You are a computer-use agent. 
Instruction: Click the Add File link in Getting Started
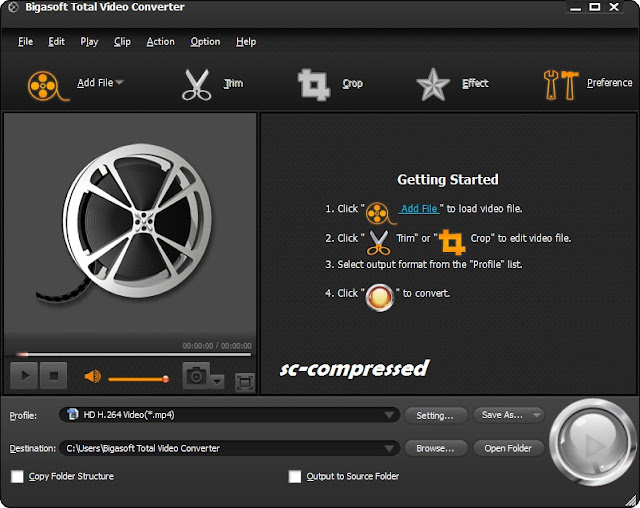(x=419, y=209)
